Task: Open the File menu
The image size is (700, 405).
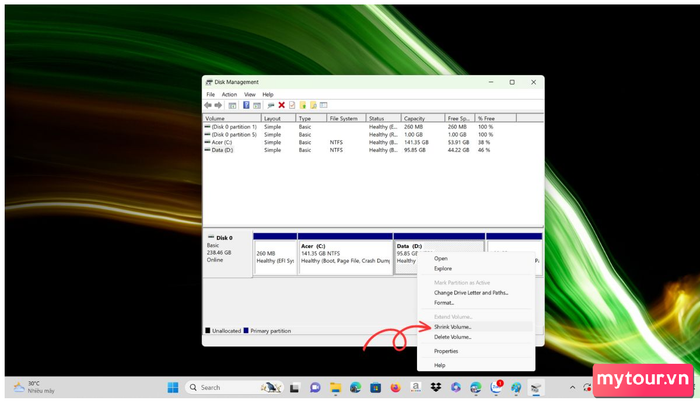Action: click(211, 94)
